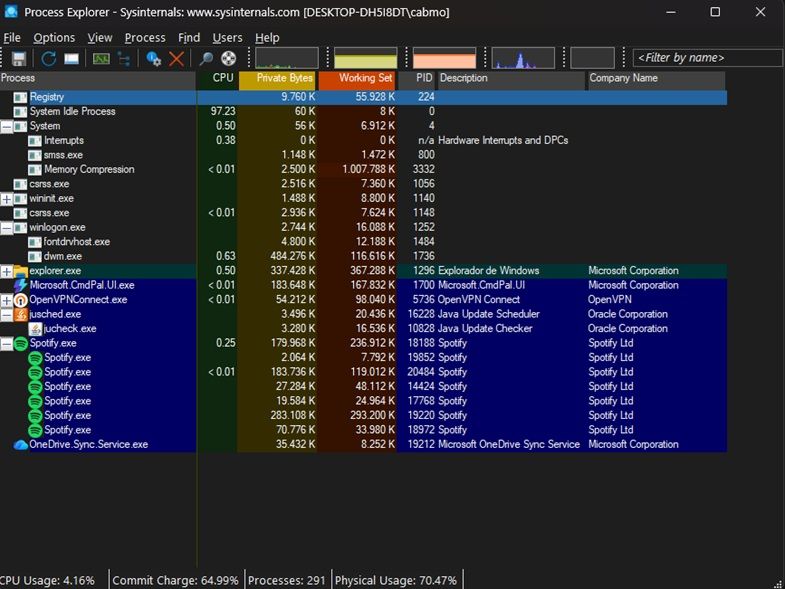The width and height of the screenshot is (785, 589).
Task: Click the CPU usage mini graph in toolbar
Action: [287, 58]
